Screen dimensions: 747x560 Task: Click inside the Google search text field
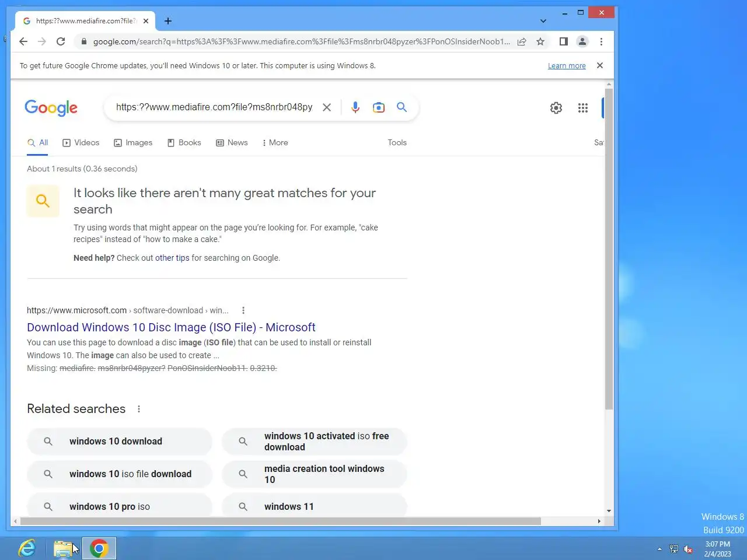(x=214, y=107)
